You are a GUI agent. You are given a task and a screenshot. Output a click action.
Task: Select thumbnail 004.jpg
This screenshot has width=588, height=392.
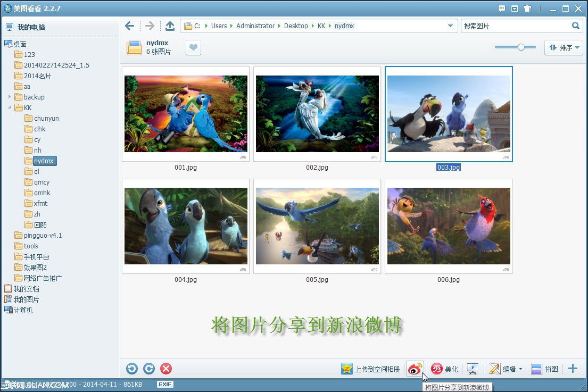(x=186, y=226)
